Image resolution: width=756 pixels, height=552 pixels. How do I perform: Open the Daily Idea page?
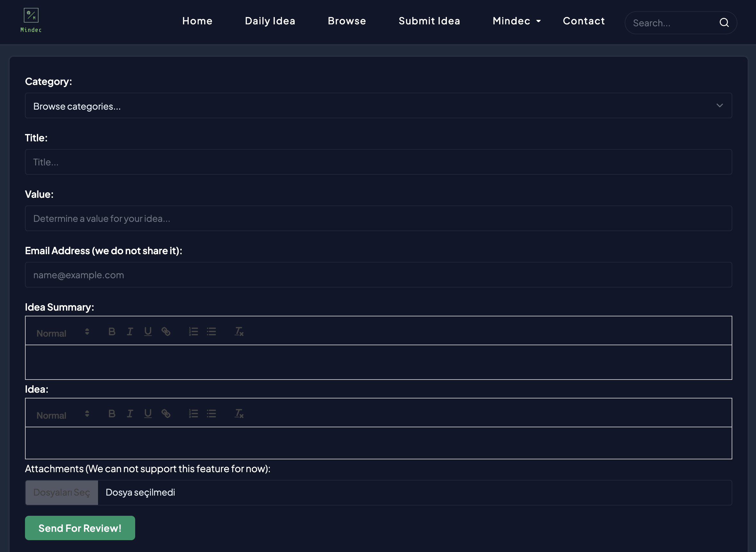point(270,21)
